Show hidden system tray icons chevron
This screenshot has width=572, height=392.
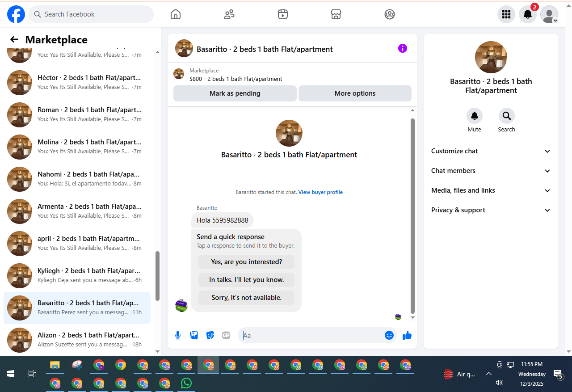click(x=488, y=374)
